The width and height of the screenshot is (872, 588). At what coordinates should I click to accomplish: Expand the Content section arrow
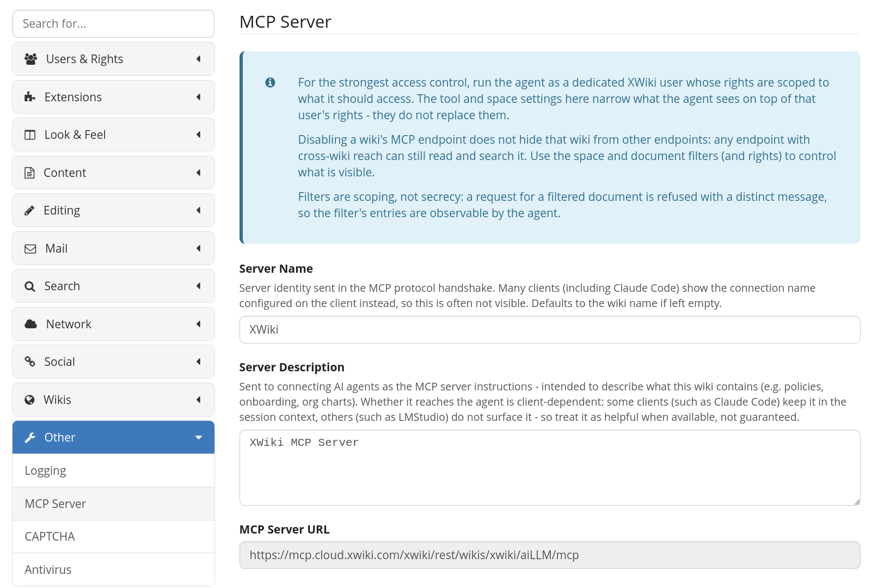(x=199, y=173)
